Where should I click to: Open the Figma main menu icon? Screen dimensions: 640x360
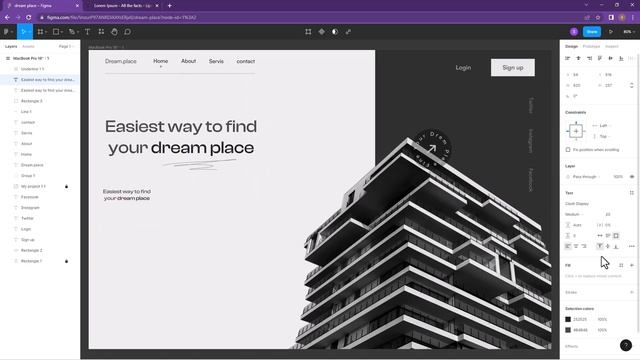[x=6, y=32]
